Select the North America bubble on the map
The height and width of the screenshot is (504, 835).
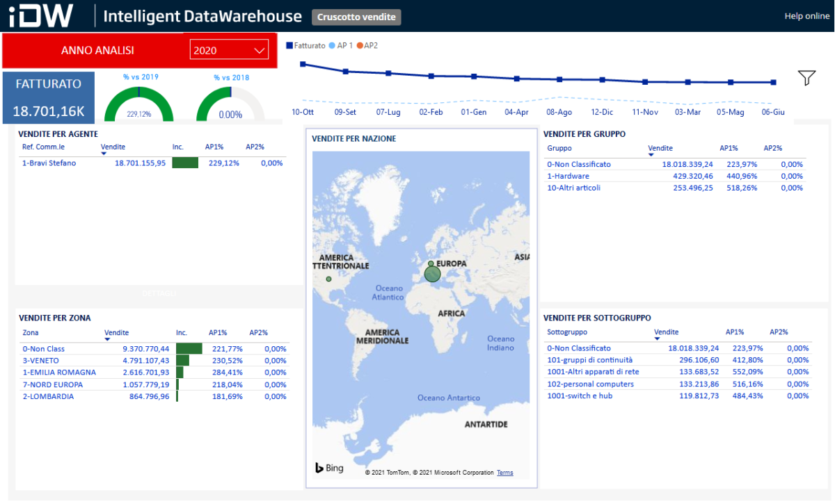(328, 279)
